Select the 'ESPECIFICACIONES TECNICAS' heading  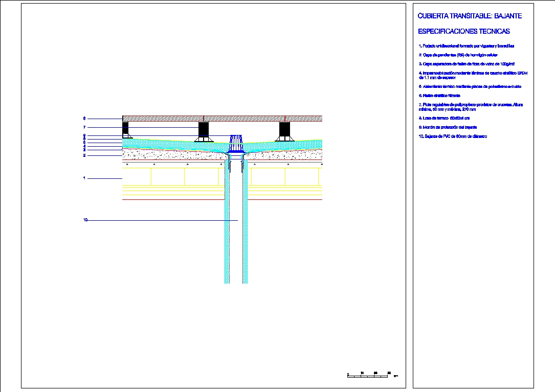coord(464,32)
